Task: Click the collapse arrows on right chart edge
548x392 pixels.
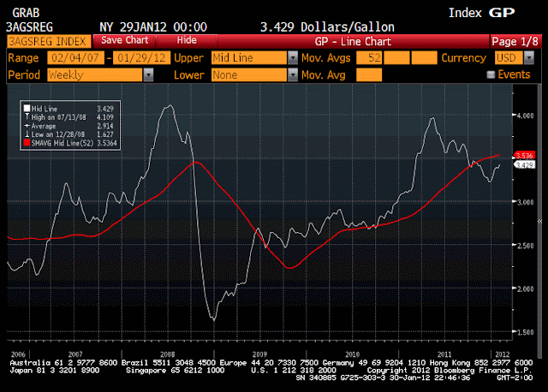Action: 539,221
